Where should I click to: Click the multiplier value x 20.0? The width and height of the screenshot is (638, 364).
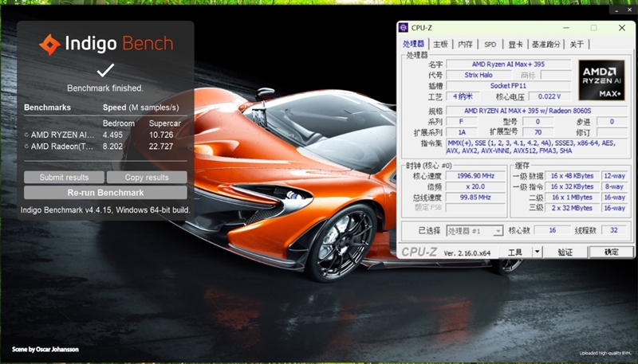click(x=475, y=186)
